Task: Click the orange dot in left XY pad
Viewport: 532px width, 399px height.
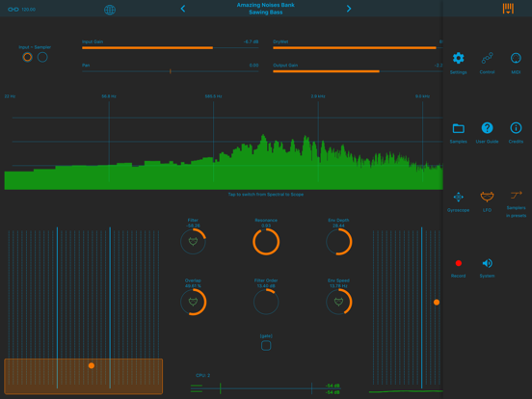Action: (92, 365)
